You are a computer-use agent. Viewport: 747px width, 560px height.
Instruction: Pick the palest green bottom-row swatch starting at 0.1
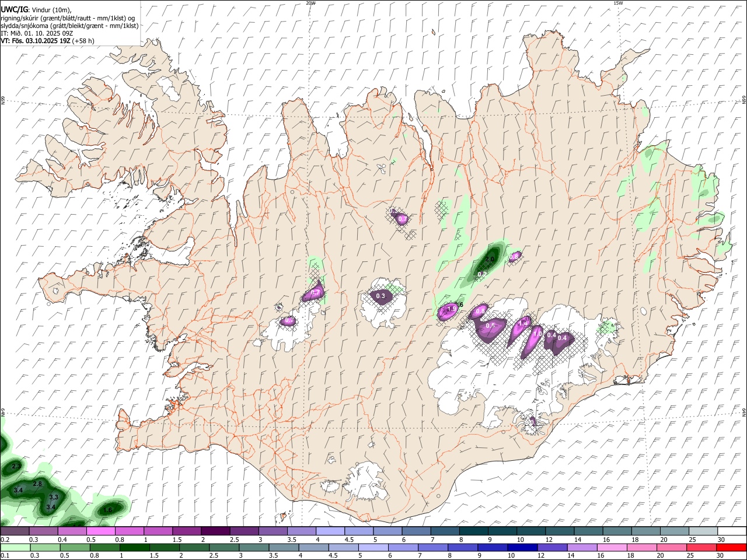click(x=15, y=547)
